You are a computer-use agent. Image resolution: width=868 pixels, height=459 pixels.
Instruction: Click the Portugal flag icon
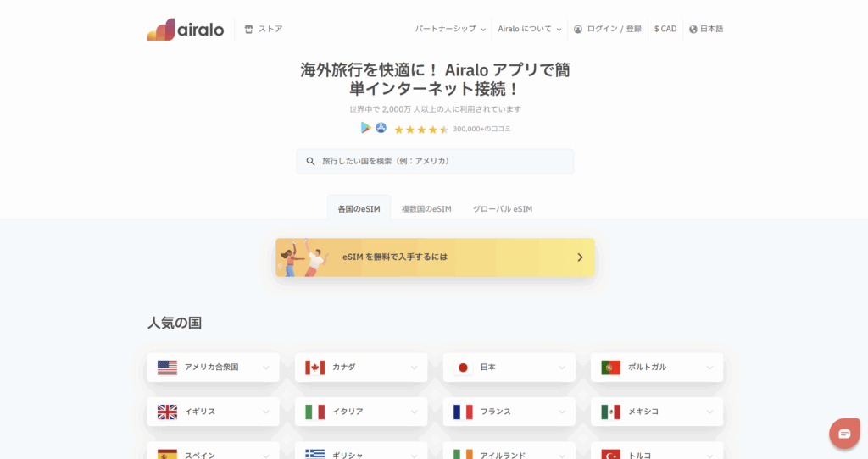click(x=610, y=368)
